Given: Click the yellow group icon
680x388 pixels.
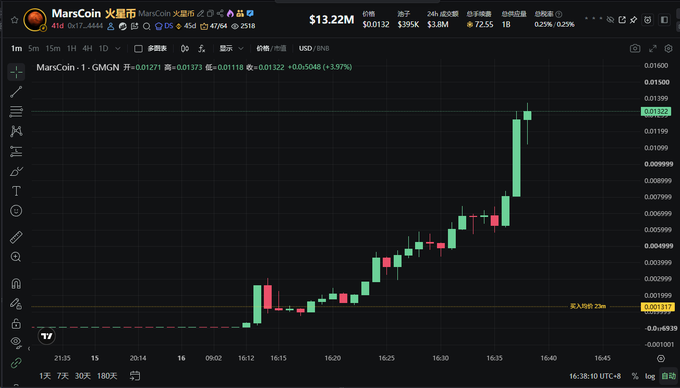Looking at the screenshot, I should 240,14.
